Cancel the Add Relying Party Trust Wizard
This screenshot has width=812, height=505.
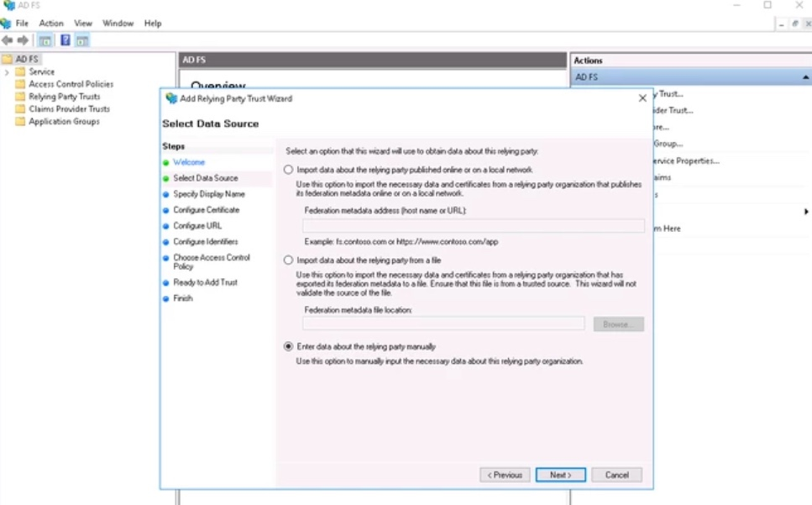coord(617,475)
